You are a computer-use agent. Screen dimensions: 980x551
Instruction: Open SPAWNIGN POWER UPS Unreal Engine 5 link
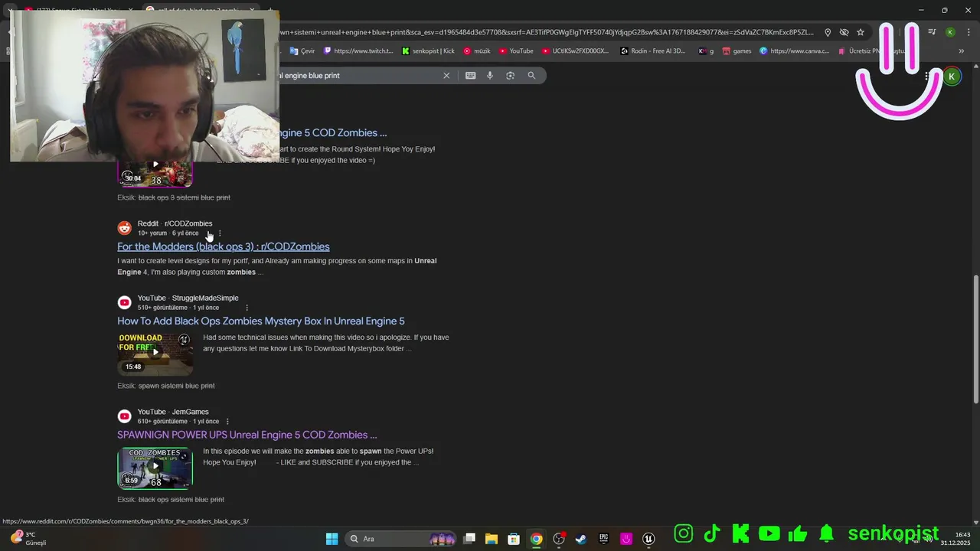point(247,435)
